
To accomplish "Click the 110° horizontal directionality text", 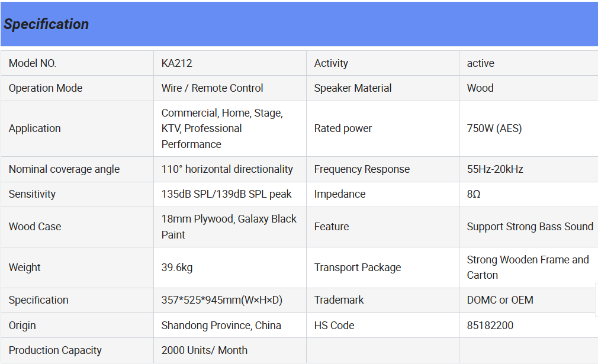I will click(x=227, y=169).
